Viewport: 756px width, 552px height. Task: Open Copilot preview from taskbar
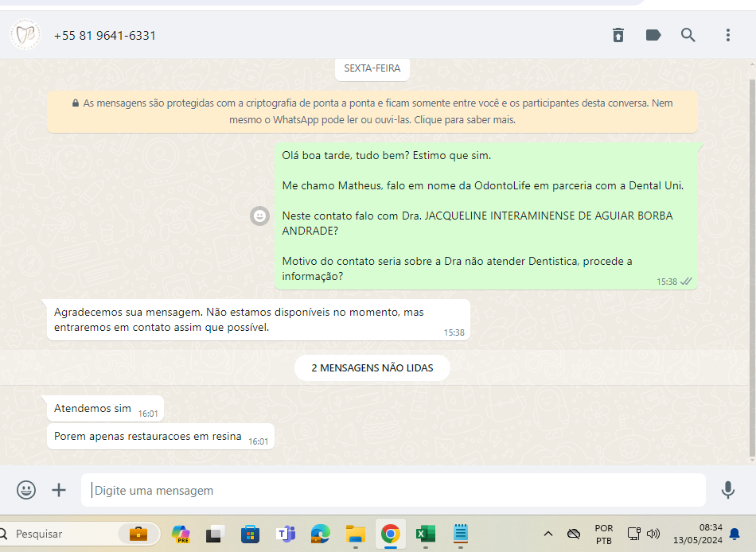(x=181, y=534)
